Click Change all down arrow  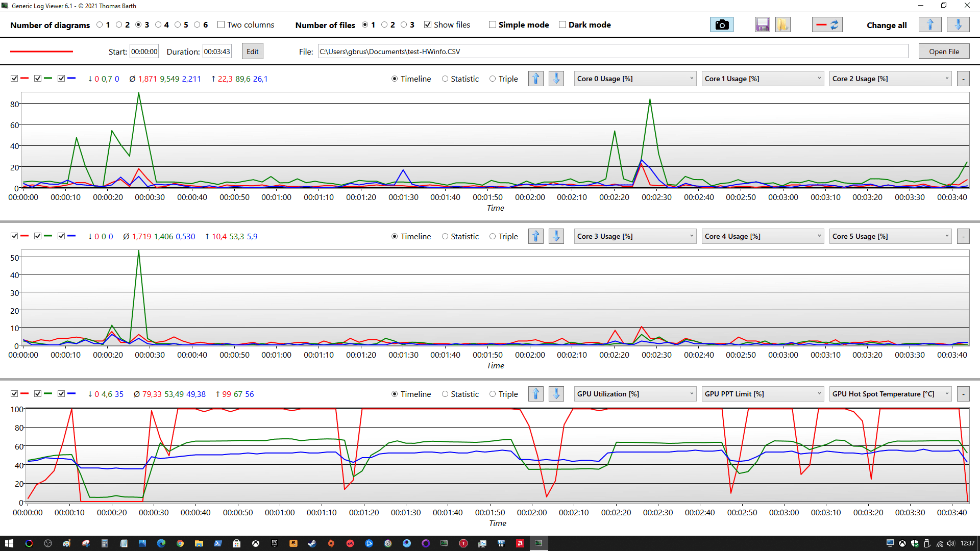[958, 24]
